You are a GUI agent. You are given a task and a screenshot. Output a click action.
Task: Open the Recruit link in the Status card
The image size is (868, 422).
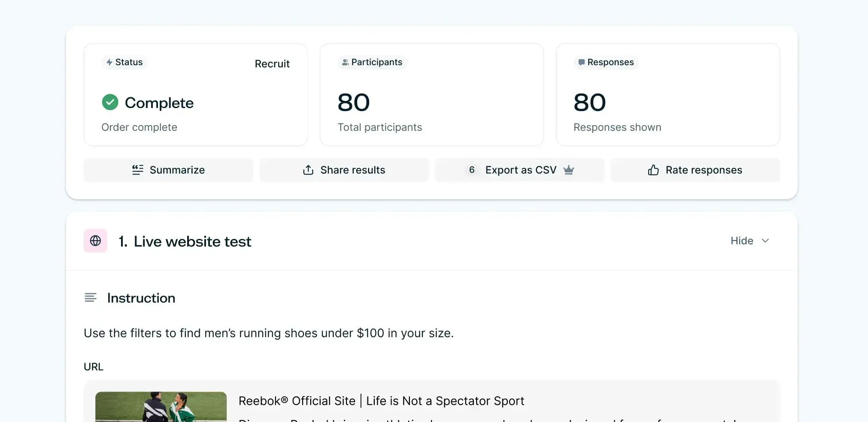(x=272, y=64)
